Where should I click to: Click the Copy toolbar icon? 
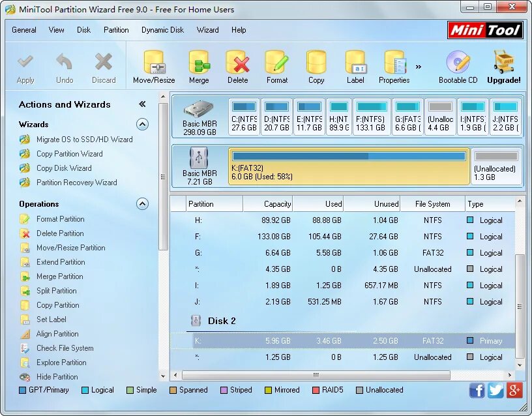coord(316,62)
